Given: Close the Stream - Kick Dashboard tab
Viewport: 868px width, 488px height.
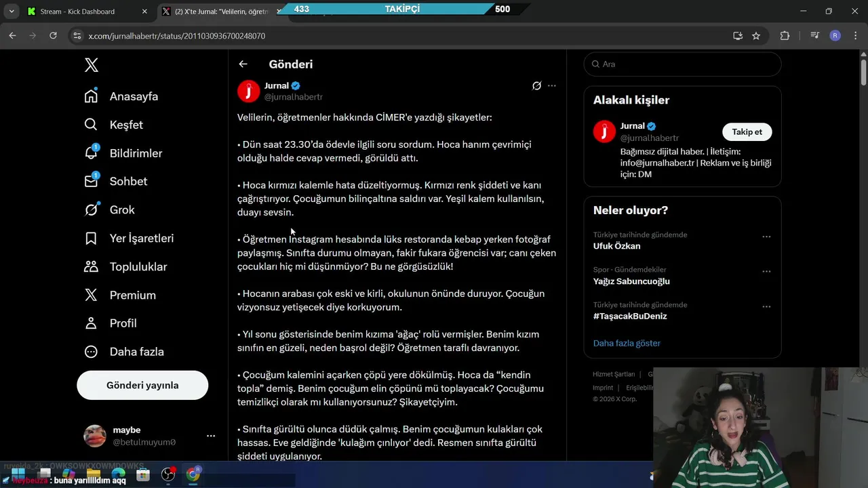Looking at the screenshot, I should [144, 12].
